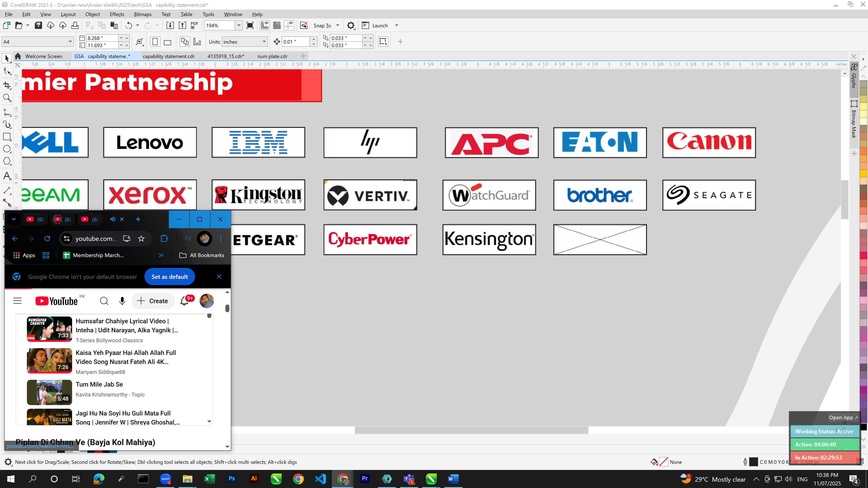This screenshot has width=868, height=488.
Task: Select the Freehand drawing tool
Action: [7, 112]
